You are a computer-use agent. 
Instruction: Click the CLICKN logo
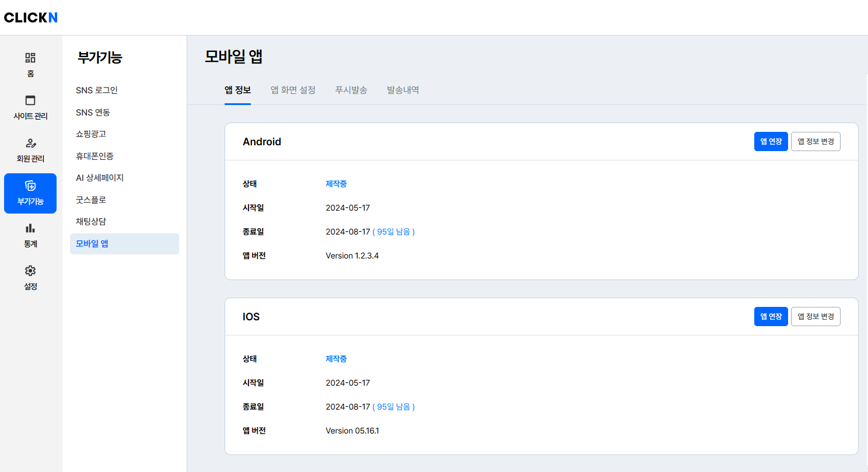pos(31,18)
